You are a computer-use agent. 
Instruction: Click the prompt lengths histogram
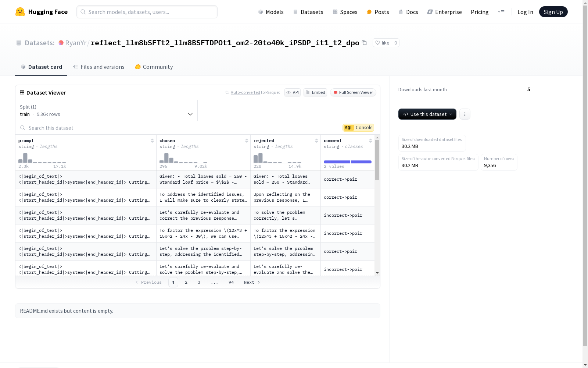[x=42, y=158]
